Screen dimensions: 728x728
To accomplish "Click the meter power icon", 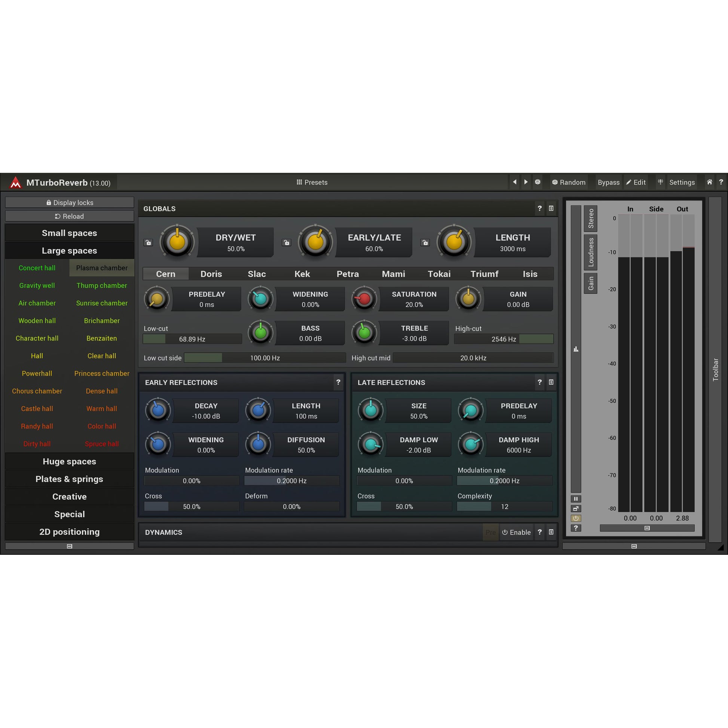I will point(576,518).
